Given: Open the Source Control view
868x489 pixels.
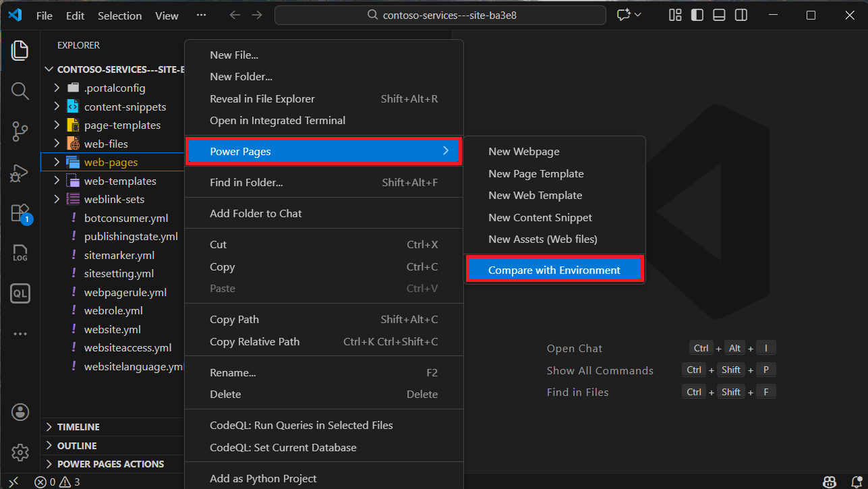Looking at the screenshot, I should click(20, 132).
